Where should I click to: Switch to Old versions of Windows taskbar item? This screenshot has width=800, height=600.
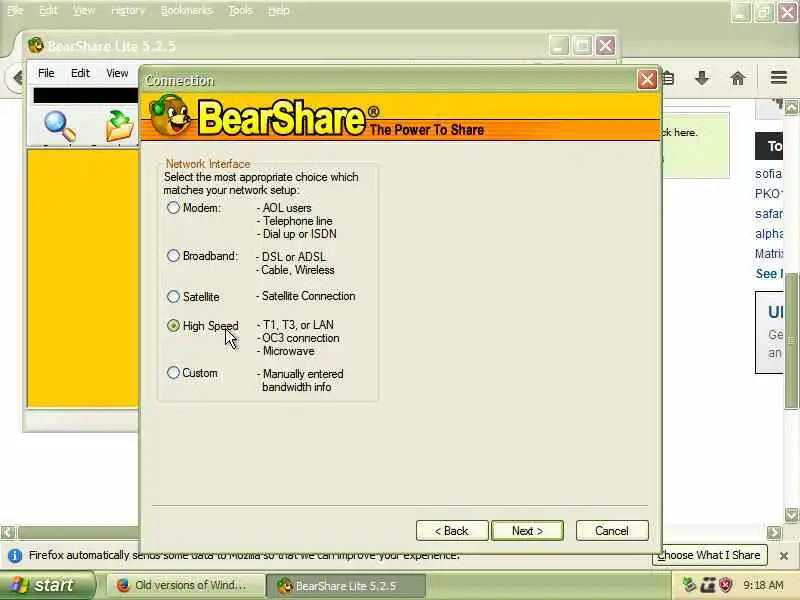pyautogui.click(x=186, y=586)
